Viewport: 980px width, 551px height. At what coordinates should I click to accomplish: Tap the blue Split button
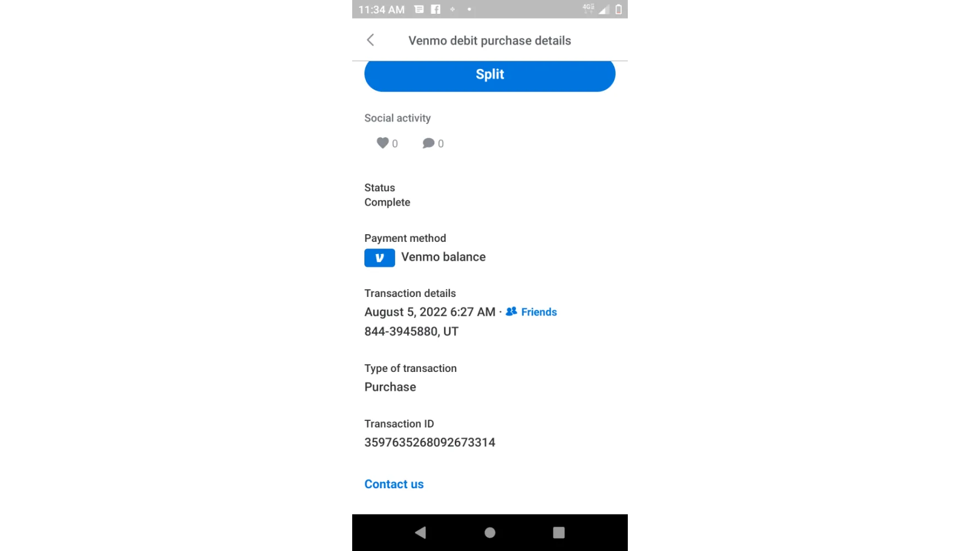(x=489, y=75)
